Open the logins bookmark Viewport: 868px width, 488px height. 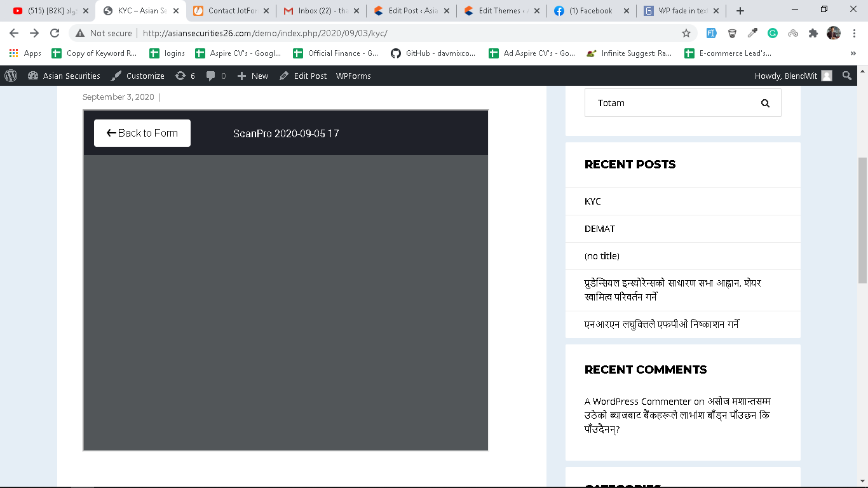coord(167,53)
